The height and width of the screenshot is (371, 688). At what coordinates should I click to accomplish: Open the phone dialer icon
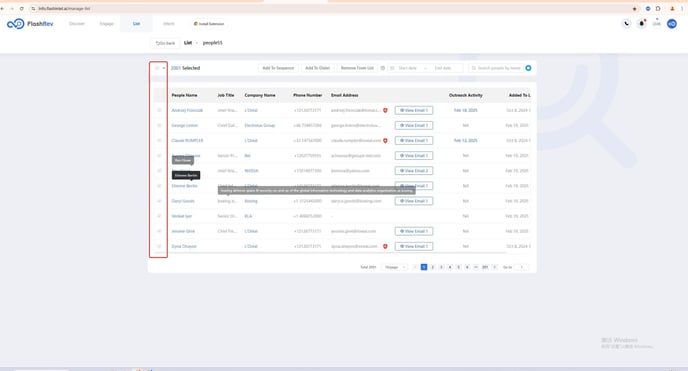tap(626, 24)
